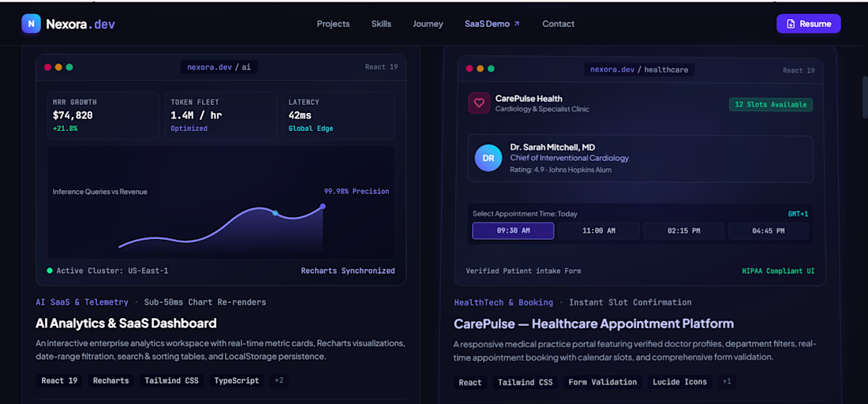Click Verified Patient intake Form text
This screenshot has width=868, height=404.
point(524,271)
